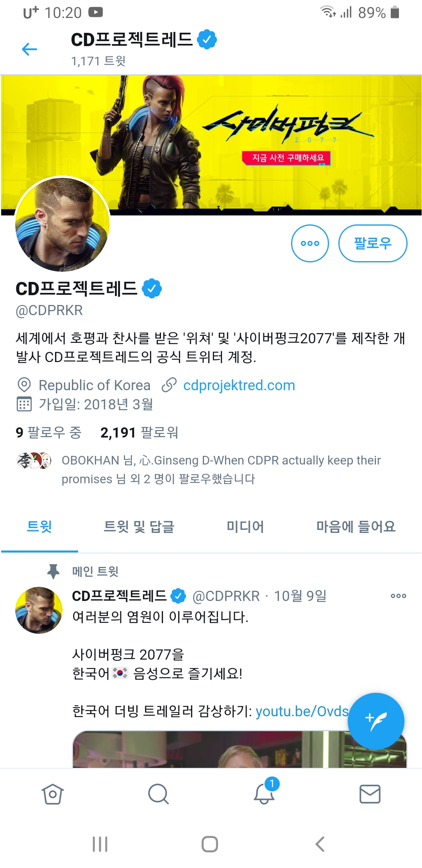422x868 pixels.
Task: View 9 팔로우 중 following list
Action: 48,432
